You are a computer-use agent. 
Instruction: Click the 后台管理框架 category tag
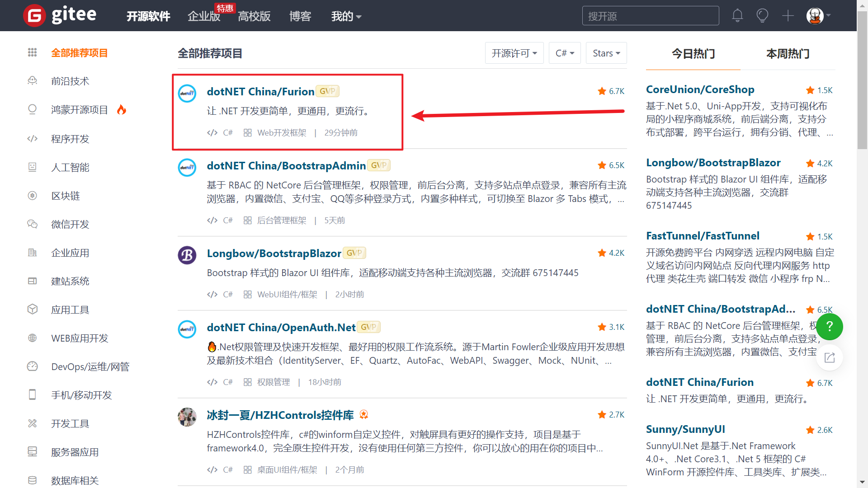[x=282, y=220]
